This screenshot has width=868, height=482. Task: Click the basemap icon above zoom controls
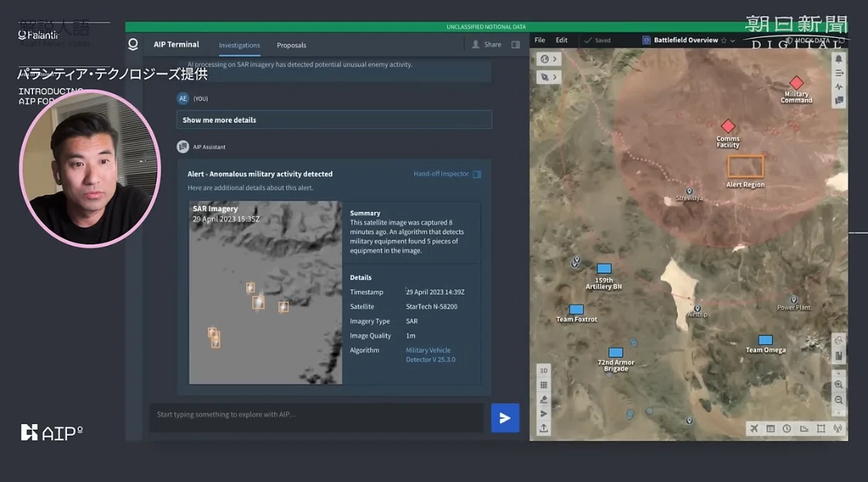pyautogui.click(x=839, y=356)
